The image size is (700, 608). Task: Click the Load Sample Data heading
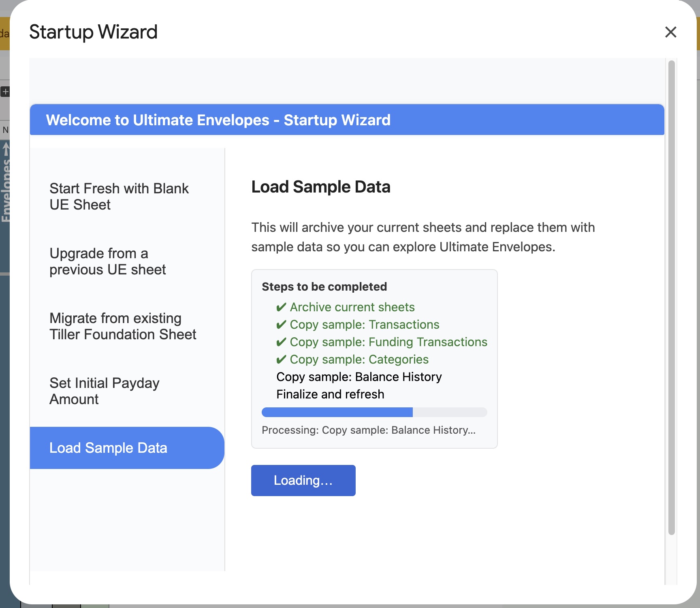pos(321,187)
